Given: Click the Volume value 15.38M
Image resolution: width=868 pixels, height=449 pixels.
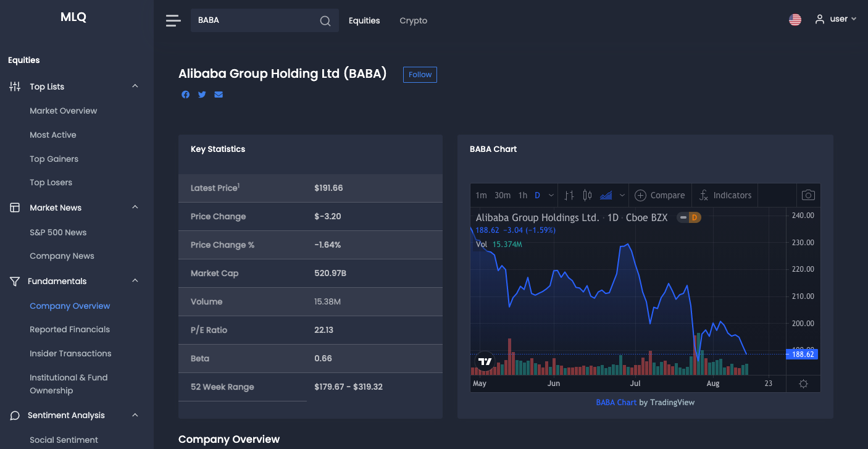Looking at the screenshot, I should [328, 301].
